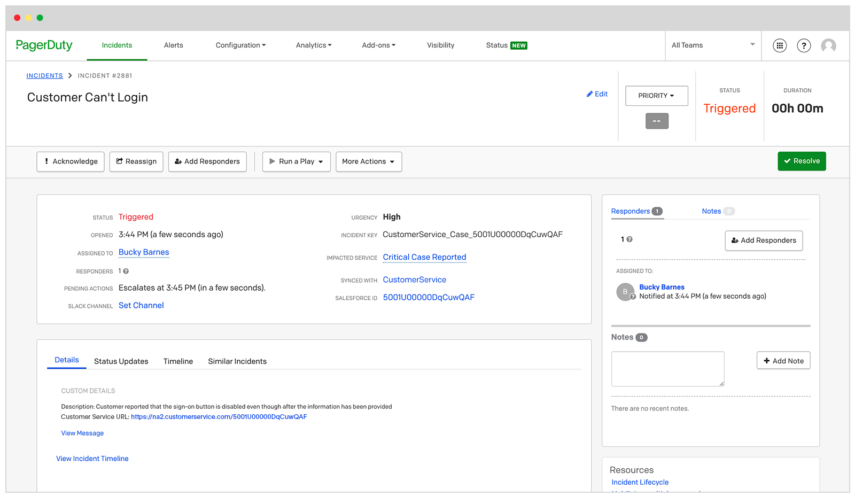
Task: Click the responders help icon in summary
Action: [126, 272]
